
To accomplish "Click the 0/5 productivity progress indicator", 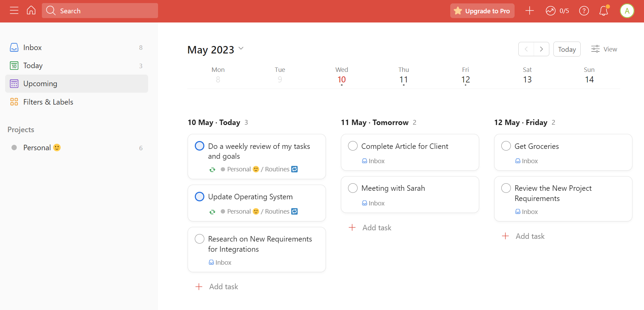I will [x=557, y=11].
